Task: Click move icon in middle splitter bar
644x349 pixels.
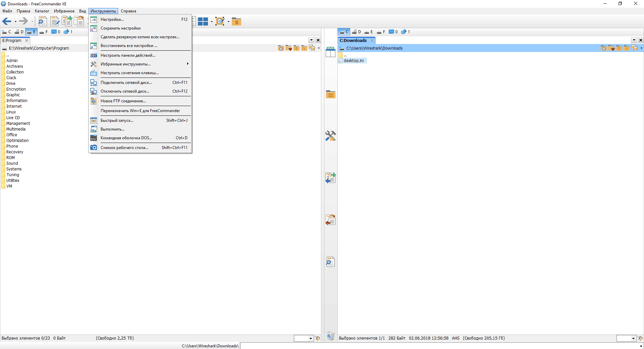Action: [x=330, y=220]
